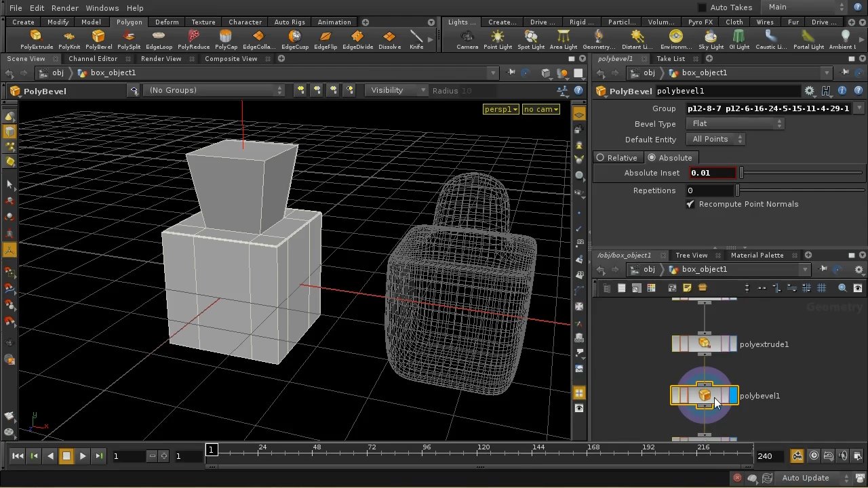Viewport: 868px width, 488px height.
Task: Click the Absolute Inset slider
Action: click(802, 173)
